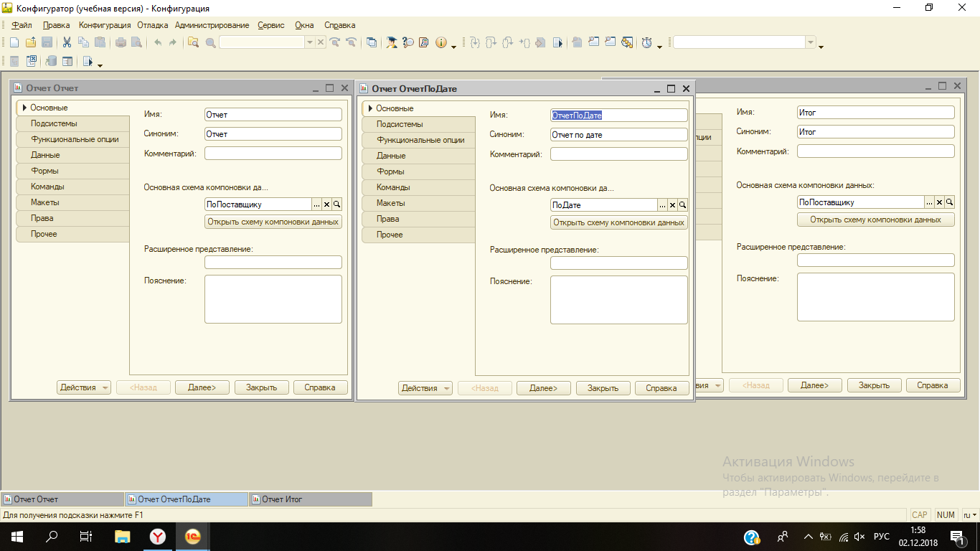Click the search in tree folder icon
The image size is (980, 551).
193,43
